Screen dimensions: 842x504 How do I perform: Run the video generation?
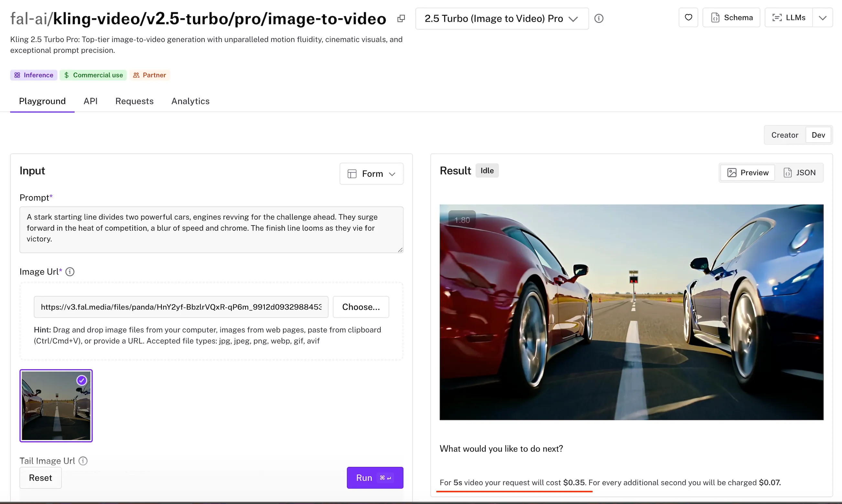[x=375, y=478]
